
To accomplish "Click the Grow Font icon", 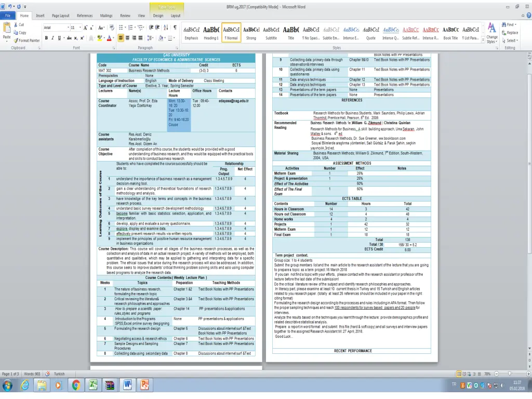I will pos(86,28).
